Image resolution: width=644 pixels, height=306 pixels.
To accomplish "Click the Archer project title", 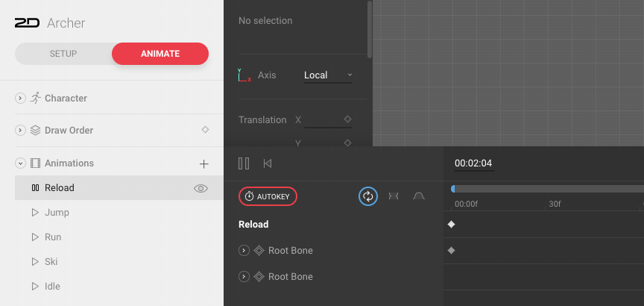I will pos(66,23).
